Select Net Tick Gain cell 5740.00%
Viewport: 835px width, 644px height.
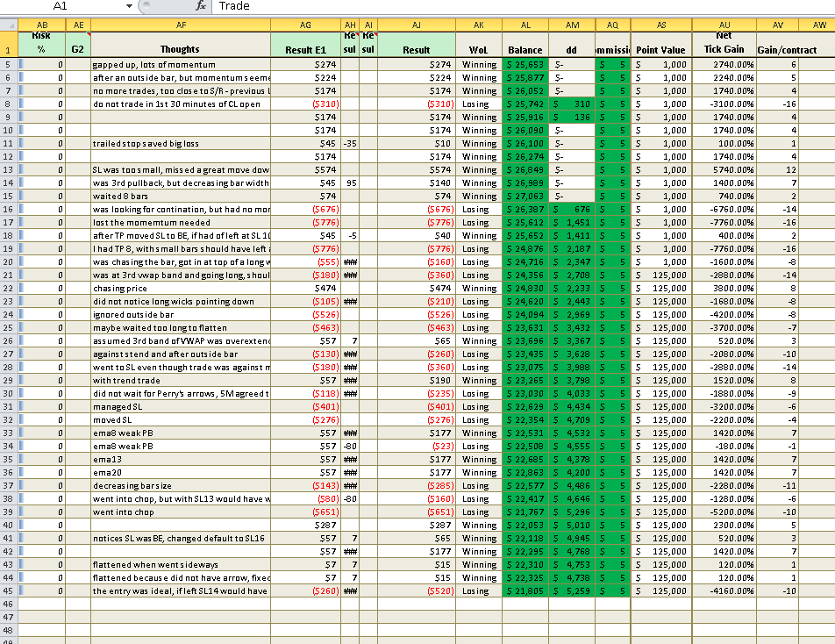pos(724,169)
